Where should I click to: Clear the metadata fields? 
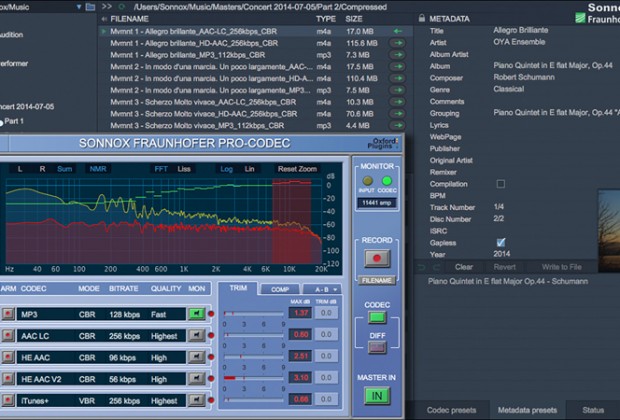point(463,267)
